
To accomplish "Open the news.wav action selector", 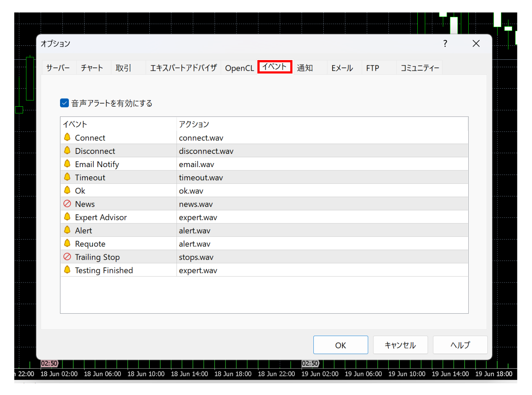I will click(196, 204).
